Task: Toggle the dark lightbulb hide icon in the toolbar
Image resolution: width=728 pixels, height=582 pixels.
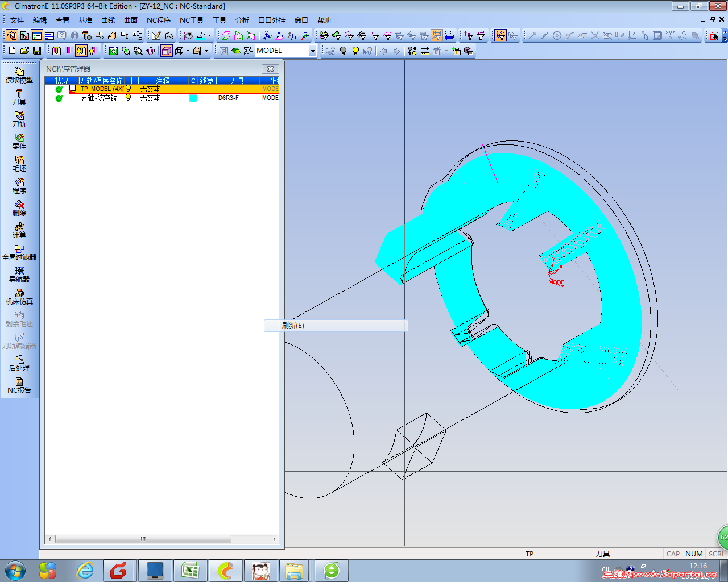Action: [343, 51]
